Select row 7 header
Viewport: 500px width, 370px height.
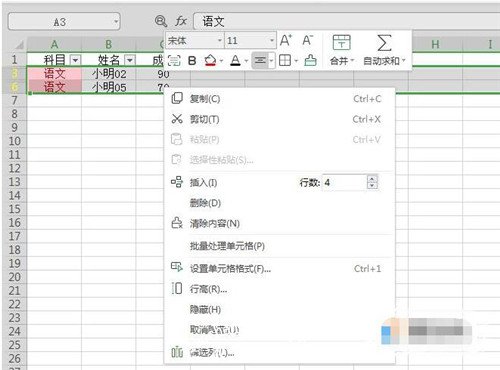click(15, 100)
